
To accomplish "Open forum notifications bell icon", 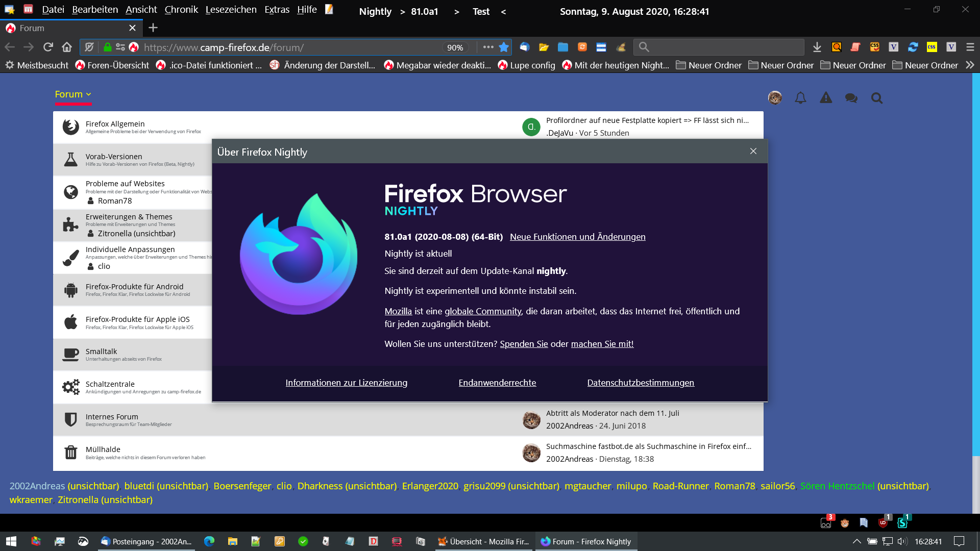I will (800, 98).
